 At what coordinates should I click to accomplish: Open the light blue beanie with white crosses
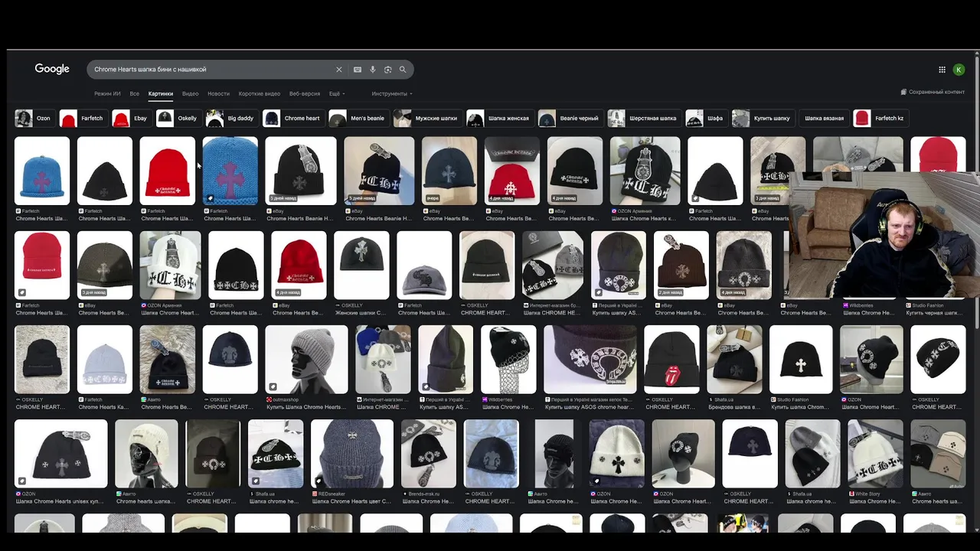click(x=105, y=359)
